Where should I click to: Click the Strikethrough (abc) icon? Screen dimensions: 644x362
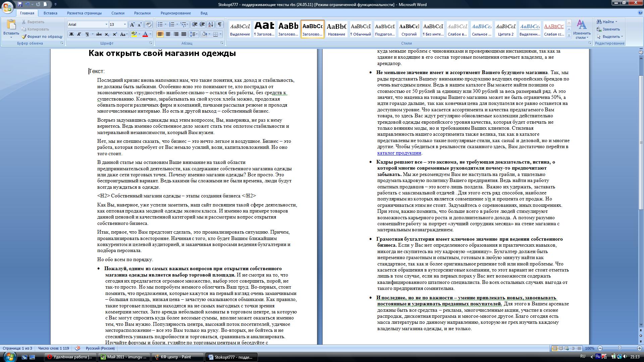point(99,34)
